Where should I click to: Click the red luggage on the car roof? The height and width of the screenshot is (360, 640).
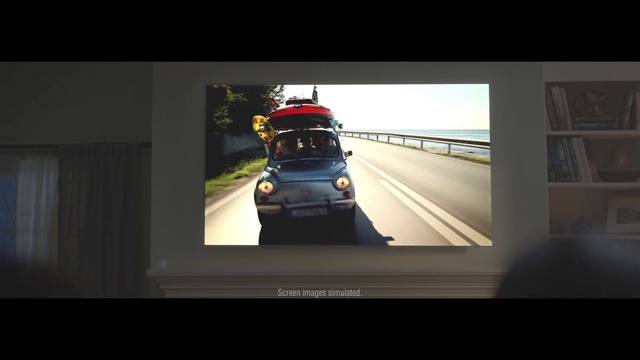coord(301,111)
